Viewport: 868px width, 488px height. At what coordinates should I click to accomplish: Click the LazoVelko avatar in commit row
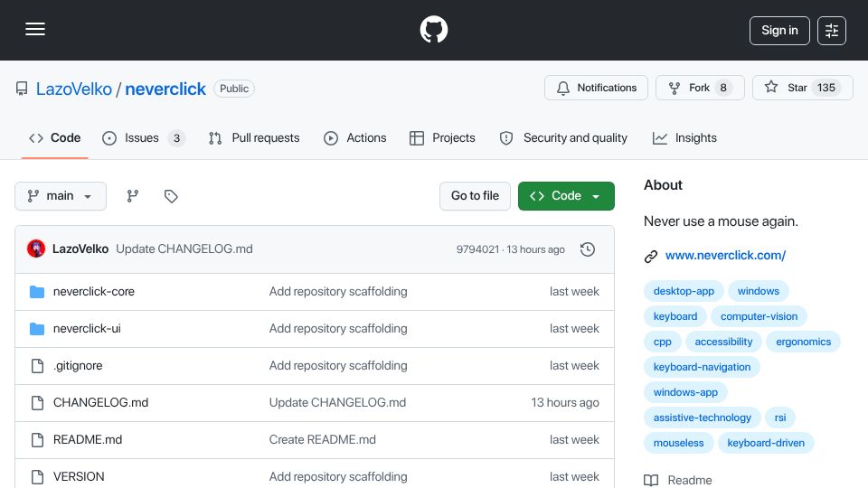(36, 249)
